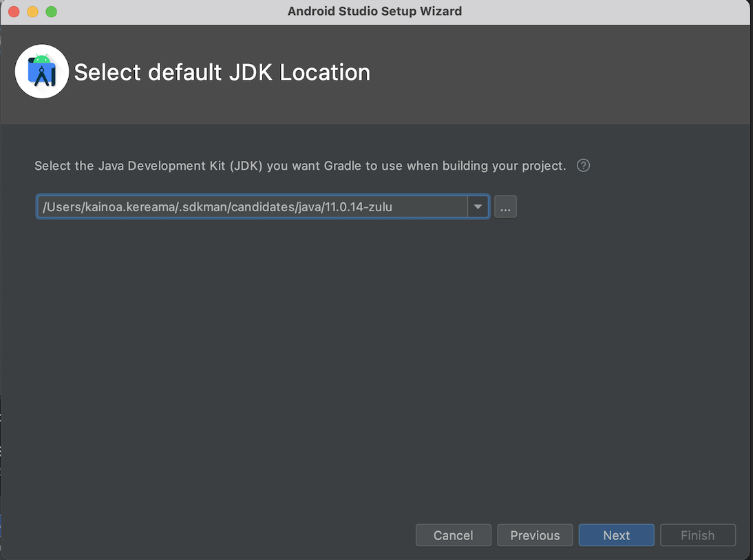Viewport: 753px width, 560px height.
Task: Click the 'Select the Java Development Kit' description text
Action: tap(300, 166)
